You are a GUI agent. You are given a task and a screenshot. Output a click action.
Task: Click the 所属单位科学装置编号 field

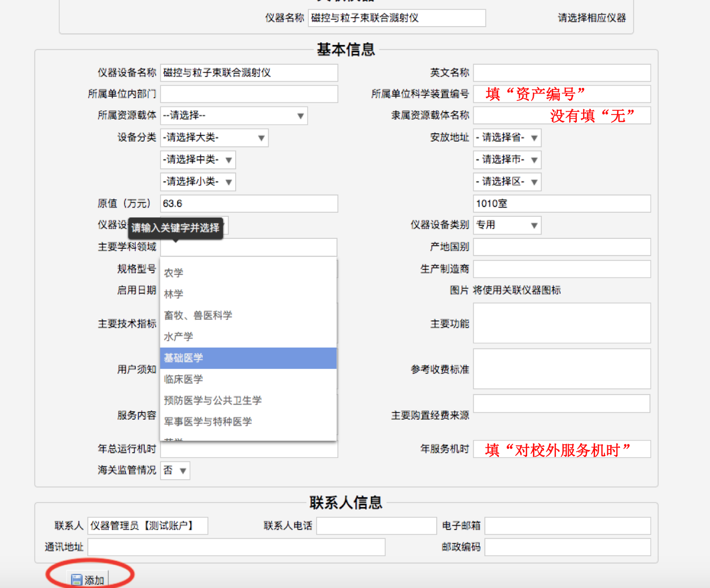(562, 94)
